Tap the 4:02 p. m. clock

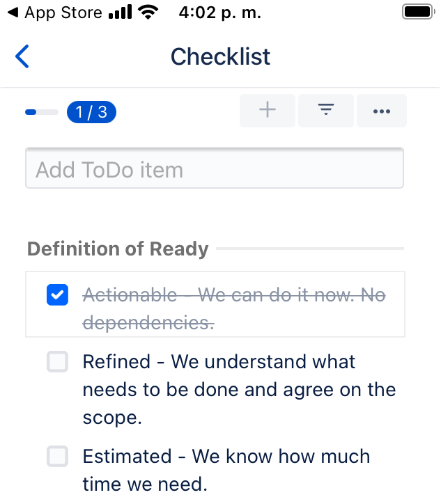coord(216,13)
